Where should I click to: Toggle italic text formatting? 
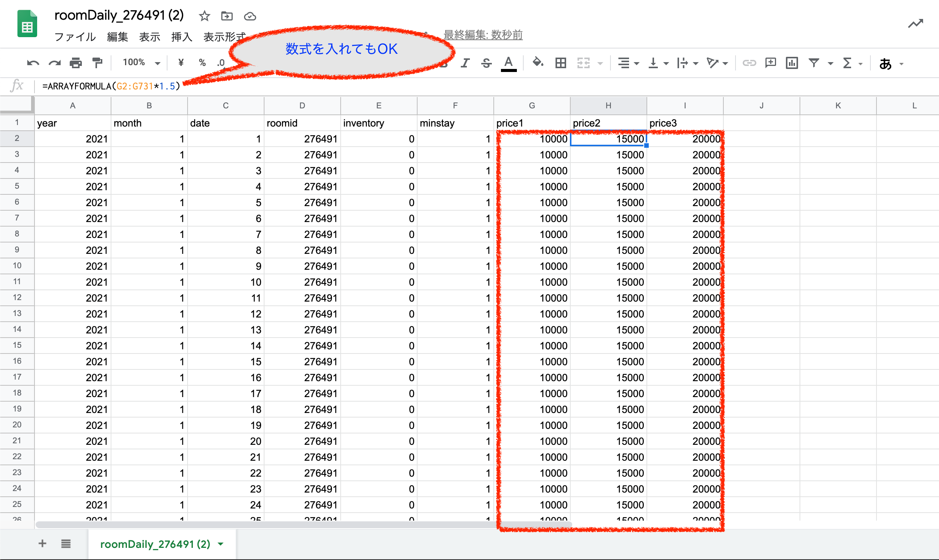click(x=465, y=63)
